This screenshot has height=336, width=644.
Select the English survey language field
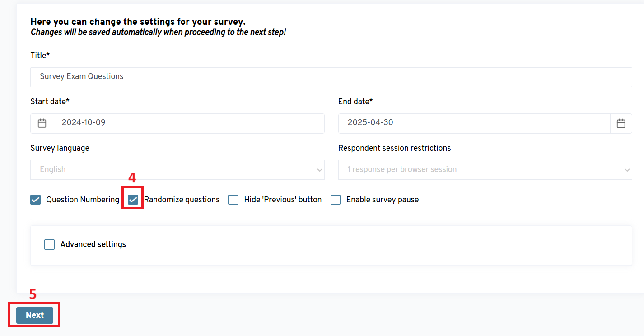tap(172, 170)
